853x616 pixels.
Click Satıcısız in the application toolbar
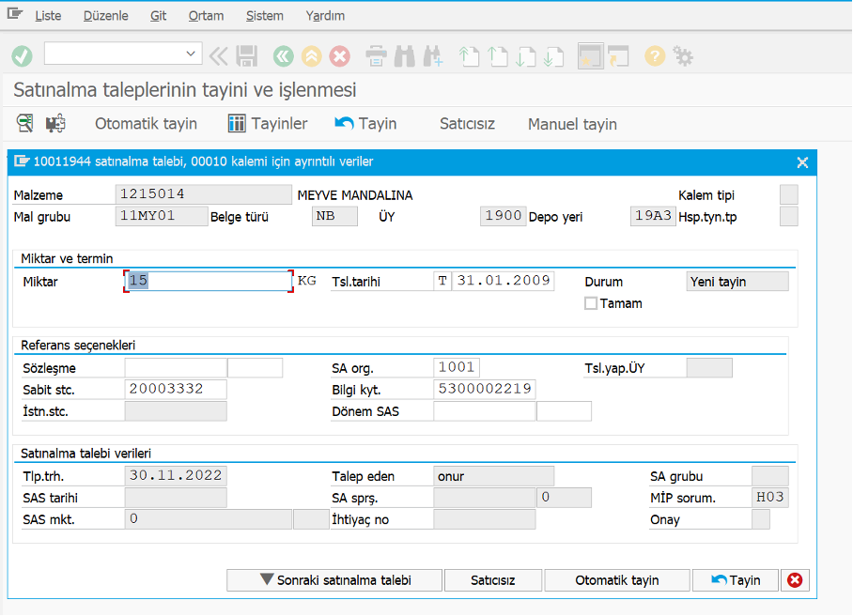467,124
